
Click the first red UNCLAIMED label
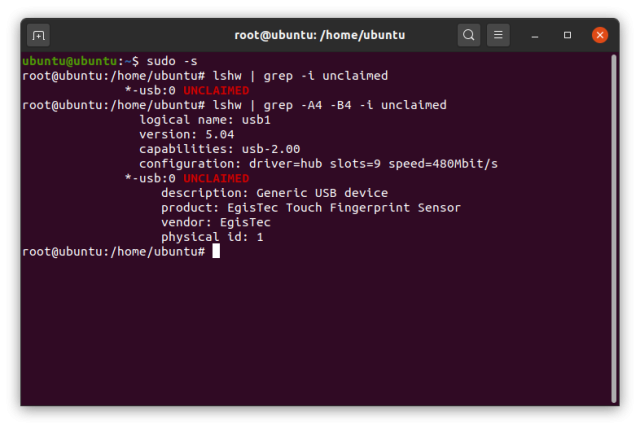pyautogui.click(x=216, y=91)
